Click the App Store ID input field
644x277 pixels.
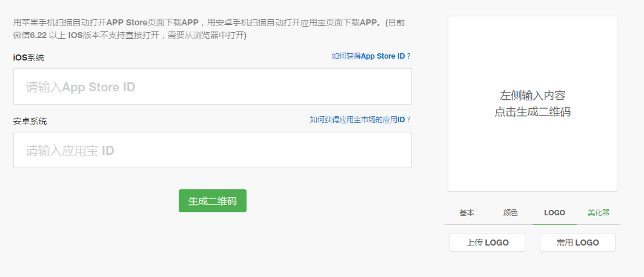(x=212, y=86)
